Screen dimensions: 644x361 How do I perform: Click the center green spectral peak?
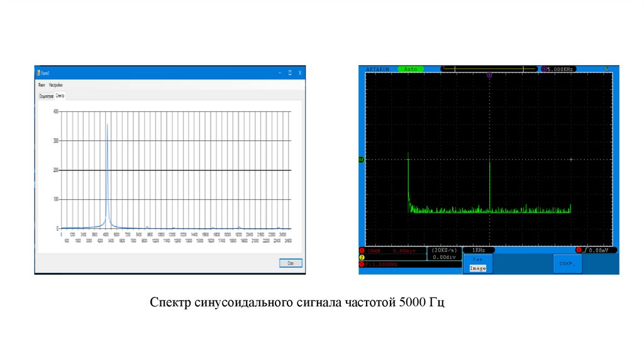[x=489, y=185]
